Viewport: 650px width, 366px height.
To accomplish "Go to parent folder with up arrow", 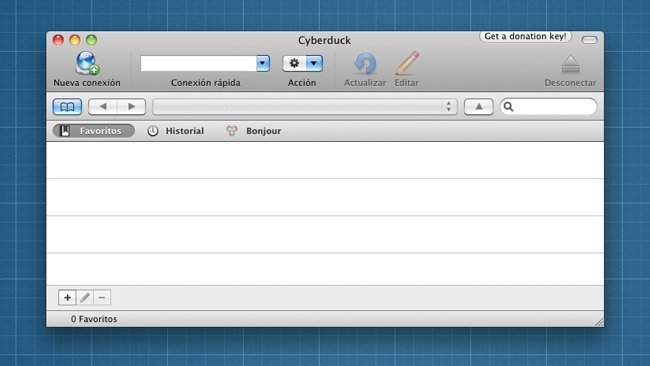I will pos(478,107).
